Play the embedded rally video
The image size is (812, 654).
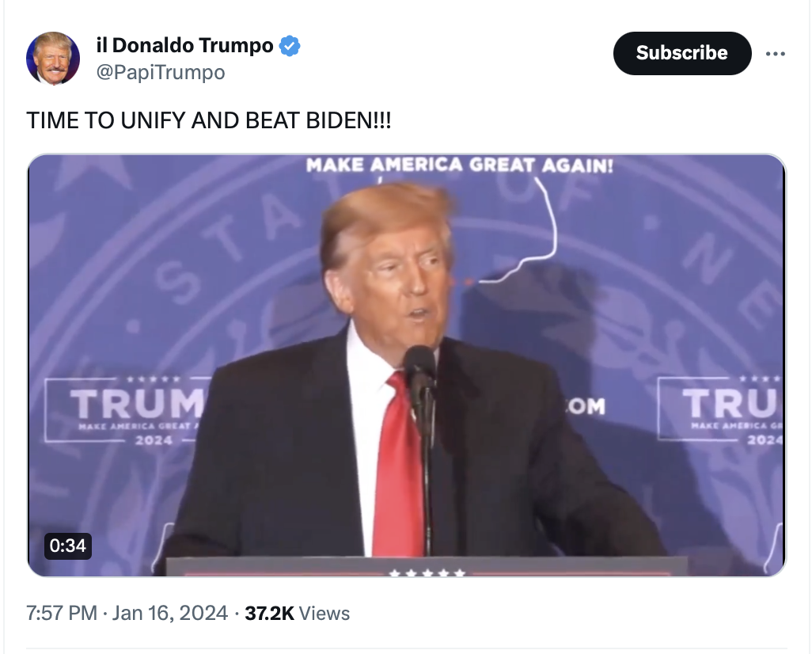coord(406,365)
